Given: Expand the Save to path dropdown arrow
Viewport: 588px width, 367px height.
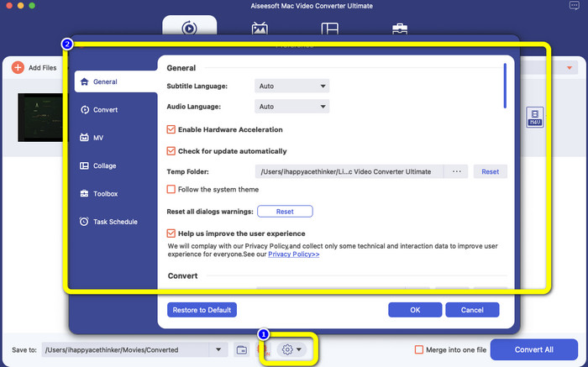Looking at the screenshot, I should tap(218, 349).
